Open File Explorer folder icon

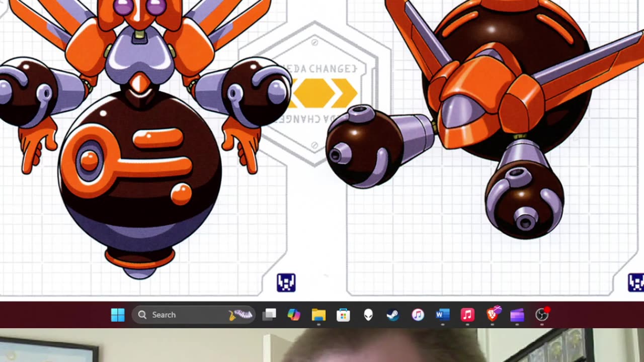pyautogui.click(x=318, y=315)
